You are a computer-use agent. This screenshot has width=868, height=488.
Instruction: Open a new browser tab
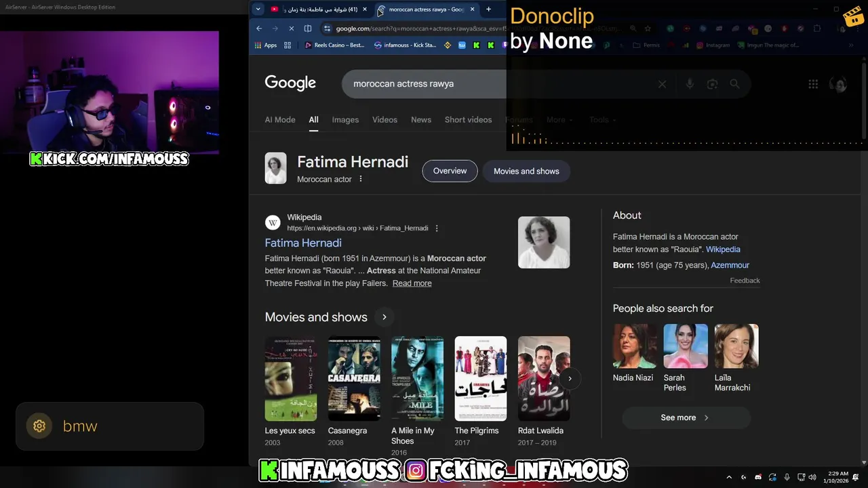click(x=488, y=9)
